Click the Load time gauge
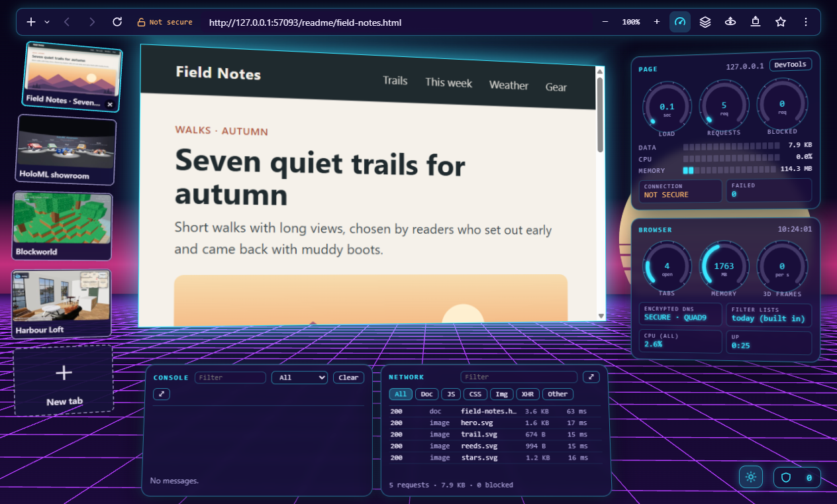837x504 pixels. (667, 109)
